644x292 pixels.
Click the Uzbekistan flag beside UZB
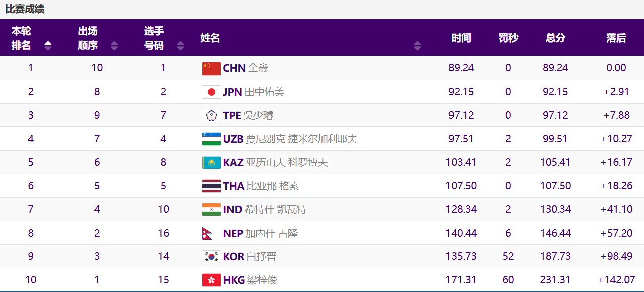(x=210, y=138)
